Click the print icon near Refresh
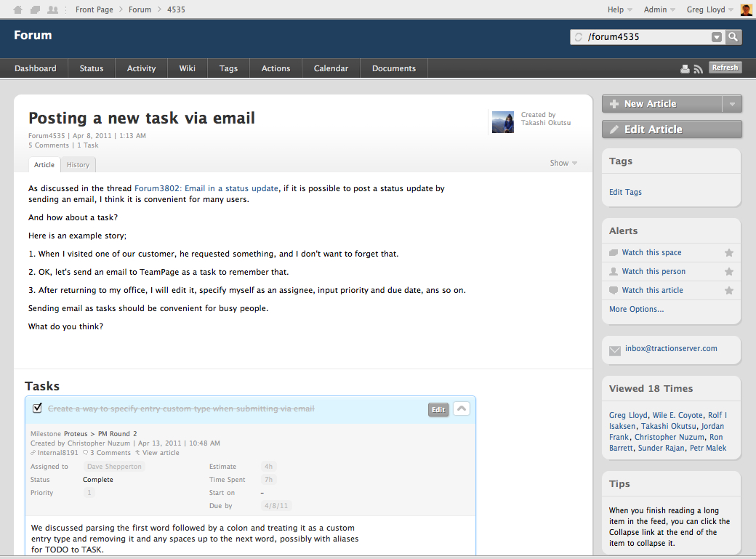 click(685, 68)
